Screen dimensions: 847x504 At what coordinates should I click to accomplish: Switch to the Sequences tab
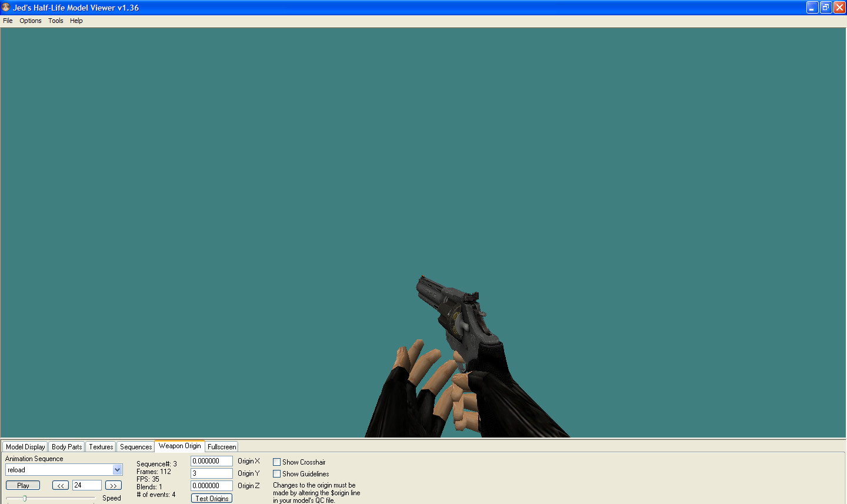point(135,446)
